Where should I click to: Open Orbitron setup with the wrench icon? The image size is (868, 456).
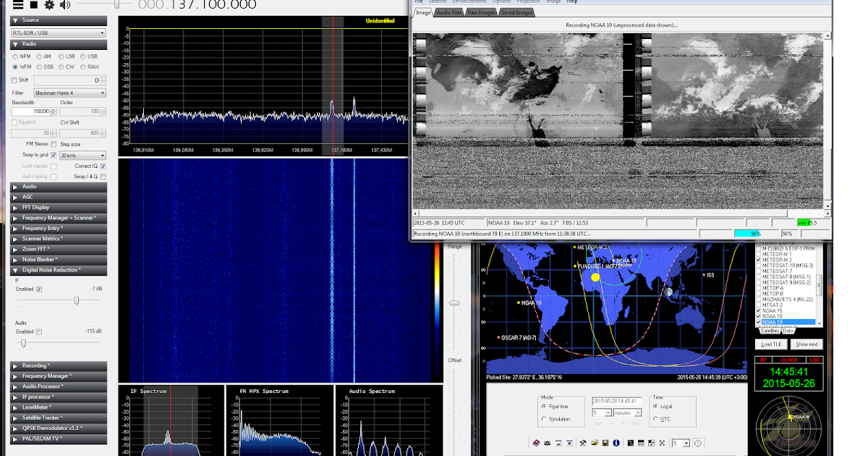583,443
